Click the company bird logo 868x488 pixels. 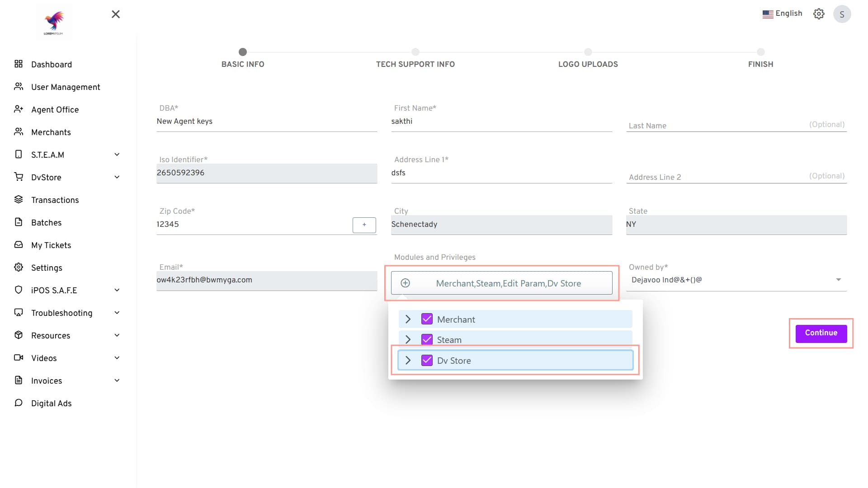point(54,22)
